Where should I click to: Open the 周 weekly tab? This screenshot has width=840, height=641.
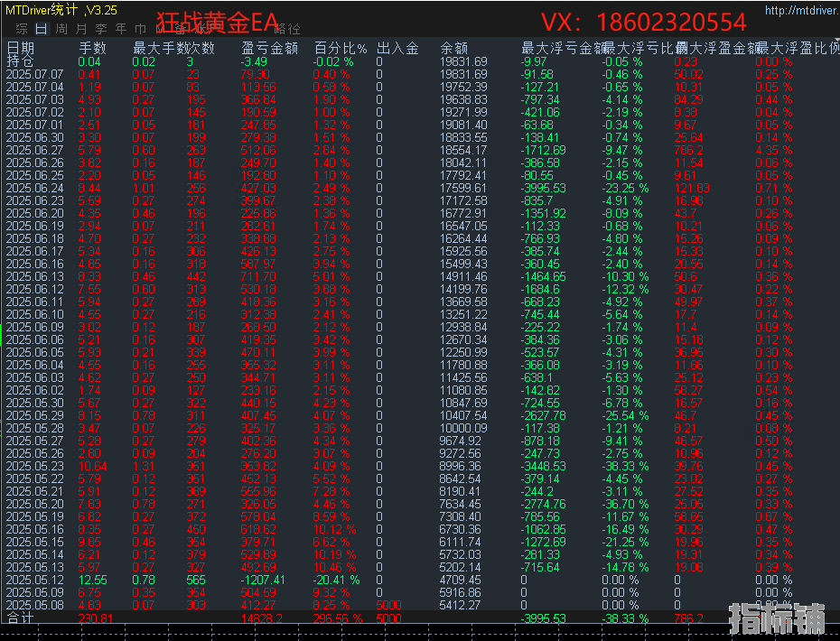[x=61, y=29]
